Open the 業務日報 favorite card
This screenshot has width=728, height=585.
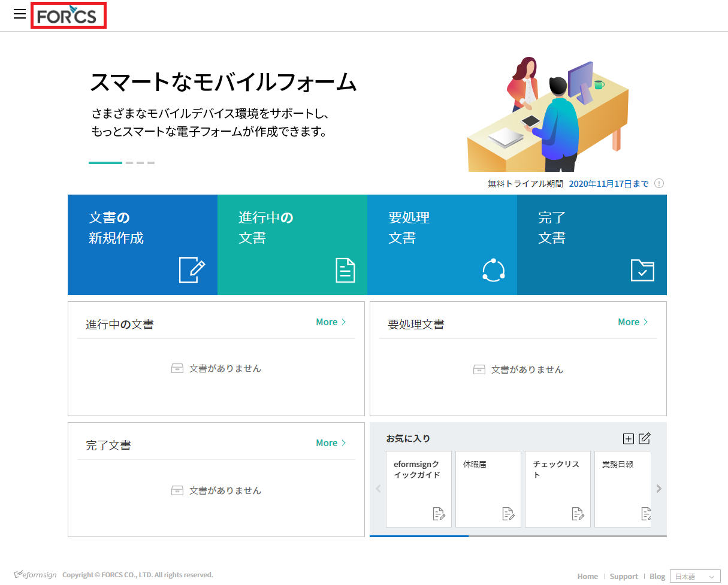coord(623,489)
